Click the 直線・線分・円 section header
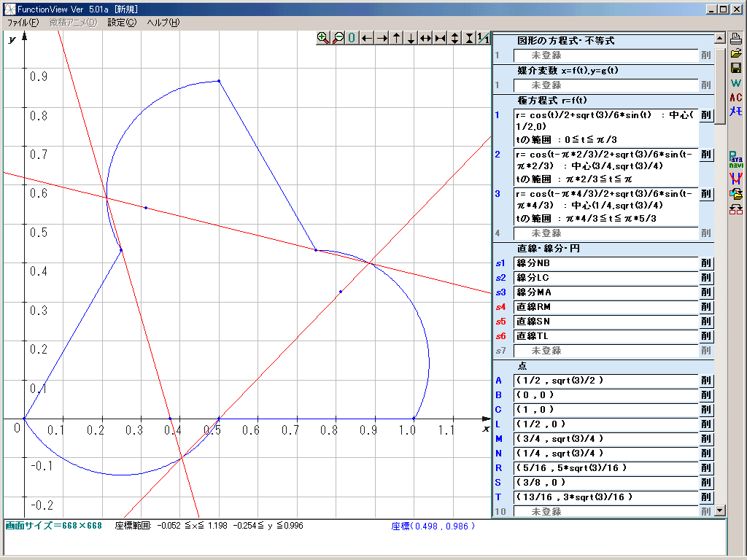Viewport: 747px width, 560px height. pos(549,249)
